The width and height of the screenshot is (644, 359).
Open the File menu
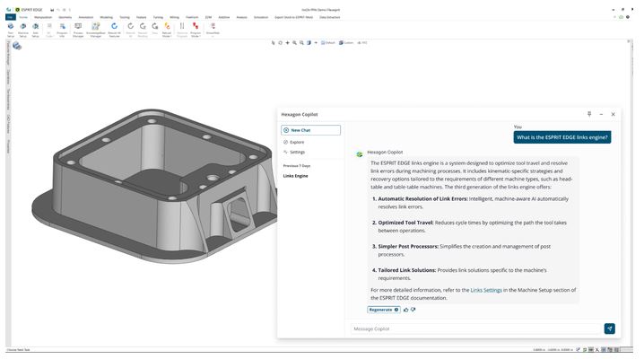pyautogui.click(x=10, y=16)
